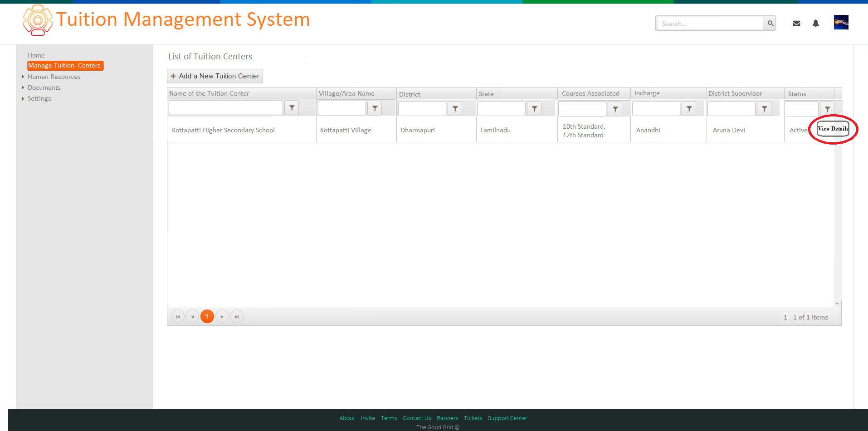Image resolution: width=868 pixels, height=431 pixels.
Task: Click filter icon for Village/Area Name column
Action: [375, 108]
